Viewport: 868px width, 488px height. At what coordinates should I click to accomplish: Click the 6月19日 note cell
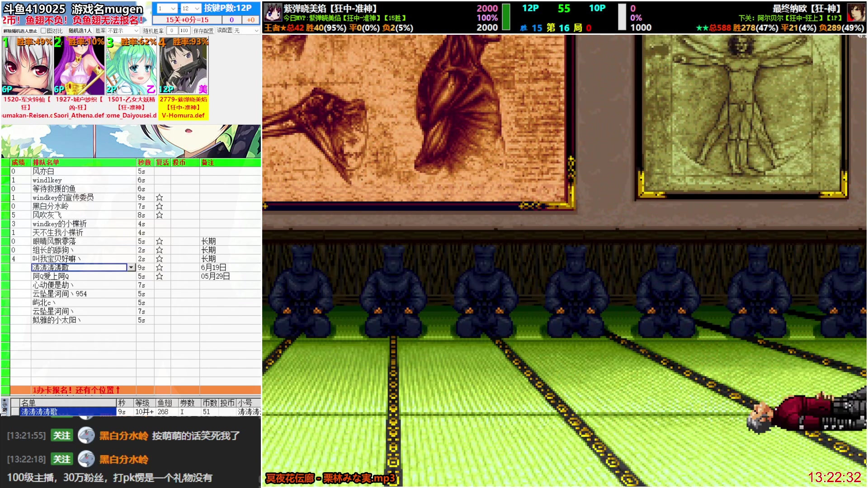[230, 267]
